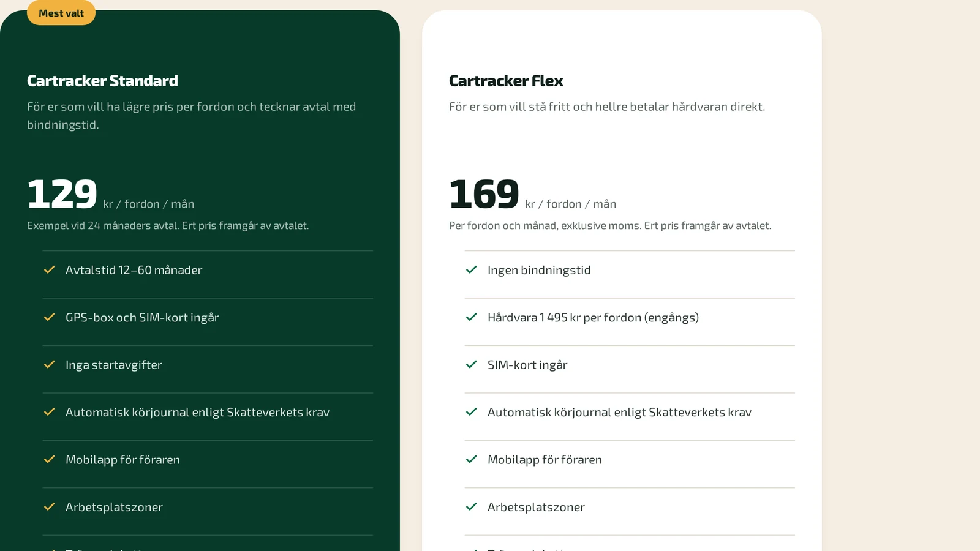Click 'Avtalstid 12–60 månader' text
Image resolution: width=980 pixels, height=551 pixels.
click(x=134, y=270)
